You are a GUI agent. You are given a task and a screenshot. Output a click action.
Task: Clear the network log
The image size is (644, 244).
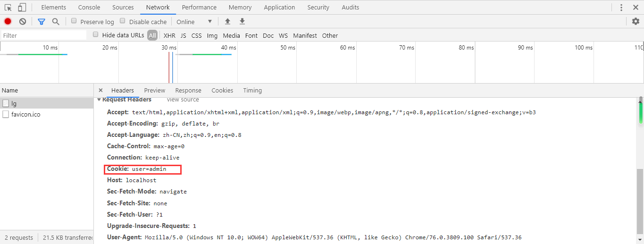coord(23,22)
